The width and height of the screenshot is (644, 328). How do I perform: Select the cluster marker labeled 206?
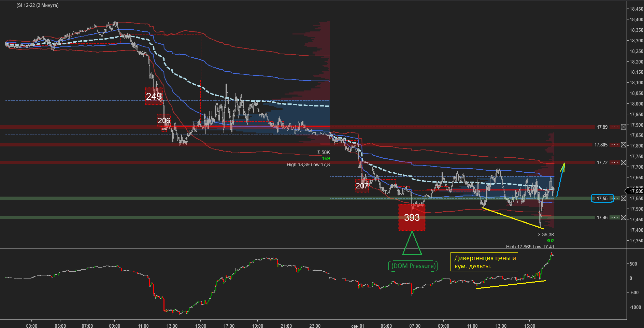(x=164, y=120)
